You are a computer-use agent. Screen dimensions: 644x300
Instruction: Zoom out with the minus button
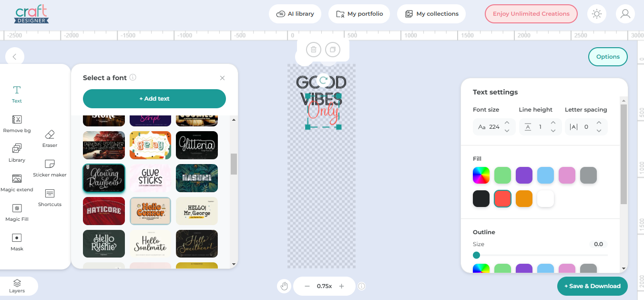coord(307,286)
